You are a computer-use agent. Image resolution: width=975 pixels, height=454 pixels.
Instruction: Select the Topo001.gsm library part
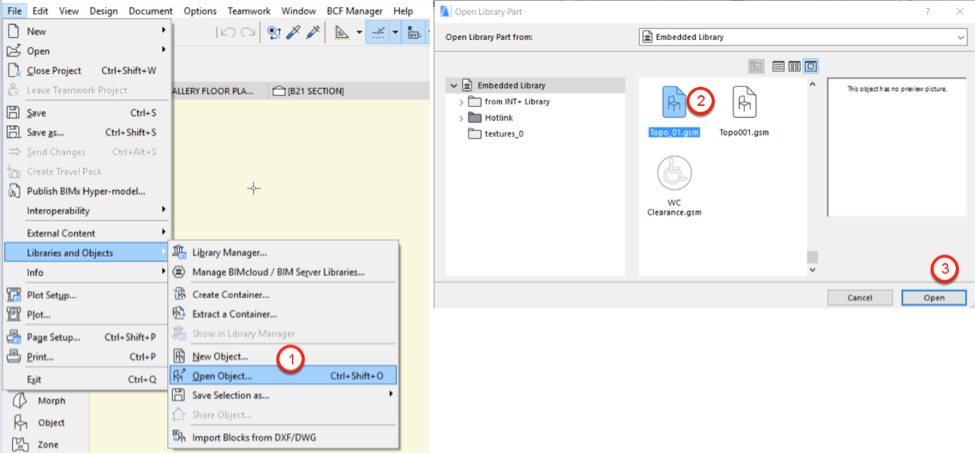coord(744,111)
